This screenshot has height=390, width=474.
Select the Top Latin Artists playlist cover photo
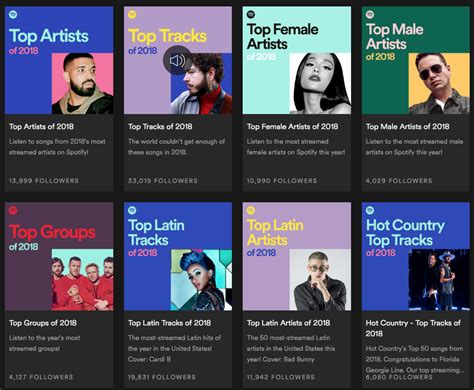click(x=320, y=280)
